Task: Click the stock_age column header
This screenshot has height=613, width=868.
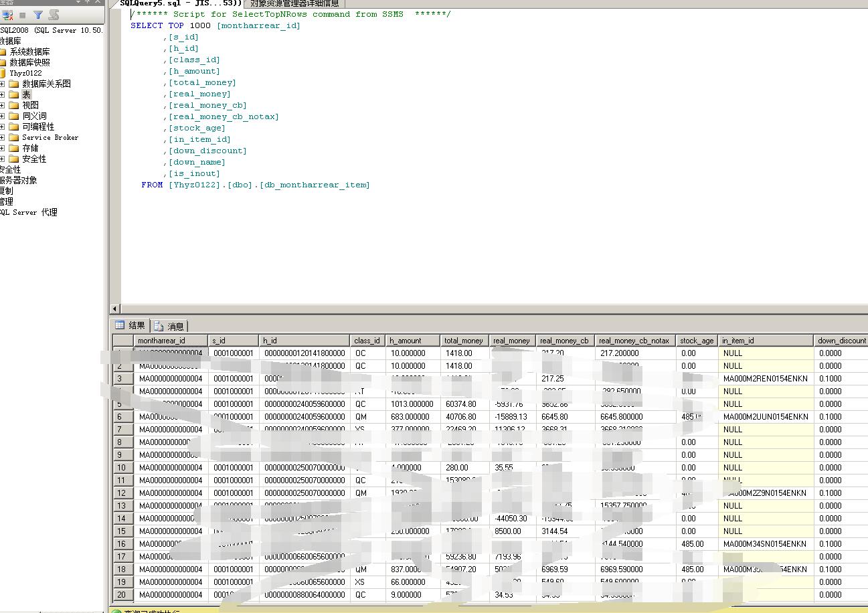Action: click(x=697, y=341)
